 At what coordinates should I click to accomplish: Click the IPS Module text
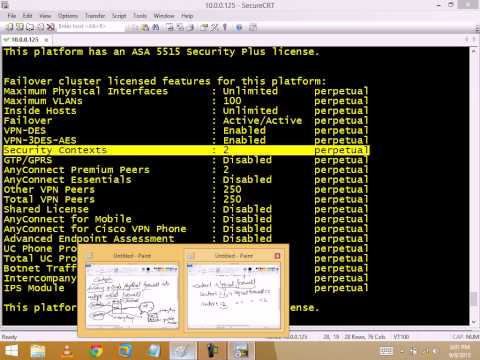pyautogui.click(x=34, y=288)
